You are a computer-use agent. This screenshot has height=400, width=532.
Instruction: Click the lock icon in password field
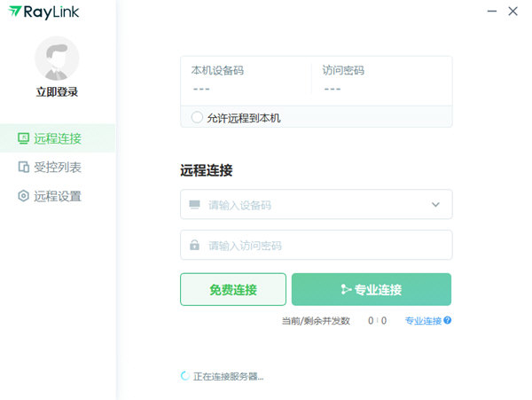click(194, 246)
